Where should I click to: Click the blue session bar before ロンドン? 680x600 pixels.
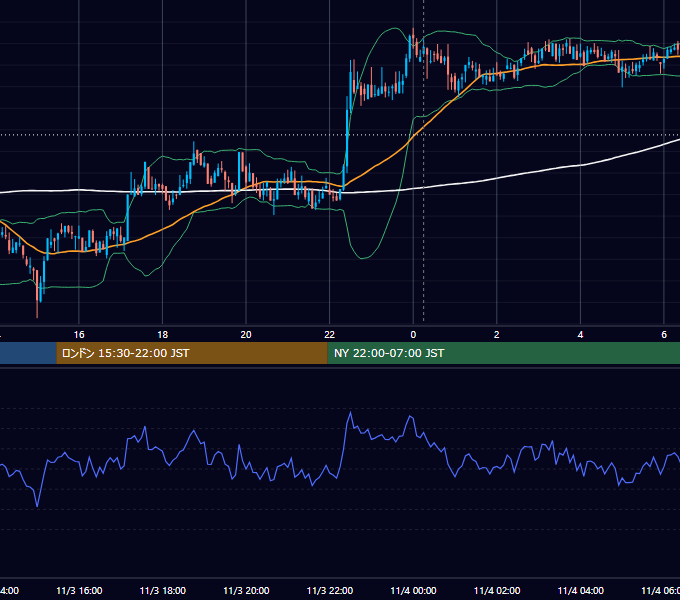(x=28, y=353)
